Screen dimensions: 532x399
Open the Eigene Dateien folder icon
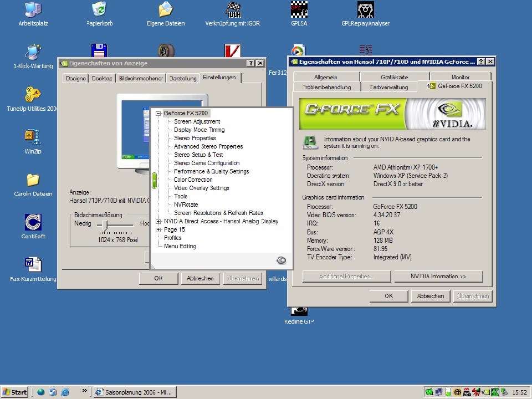tap(166, 10)
